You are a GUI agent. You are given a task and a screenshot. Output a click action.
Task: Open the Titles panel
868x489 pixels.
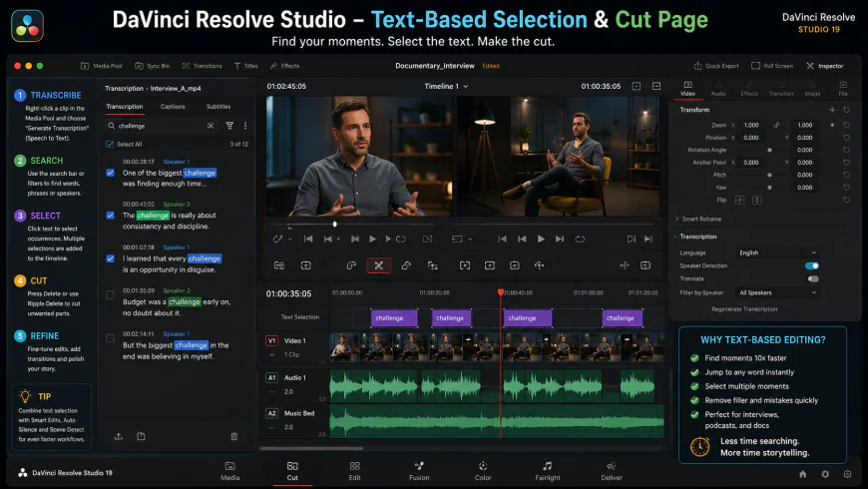coord(245,66)
